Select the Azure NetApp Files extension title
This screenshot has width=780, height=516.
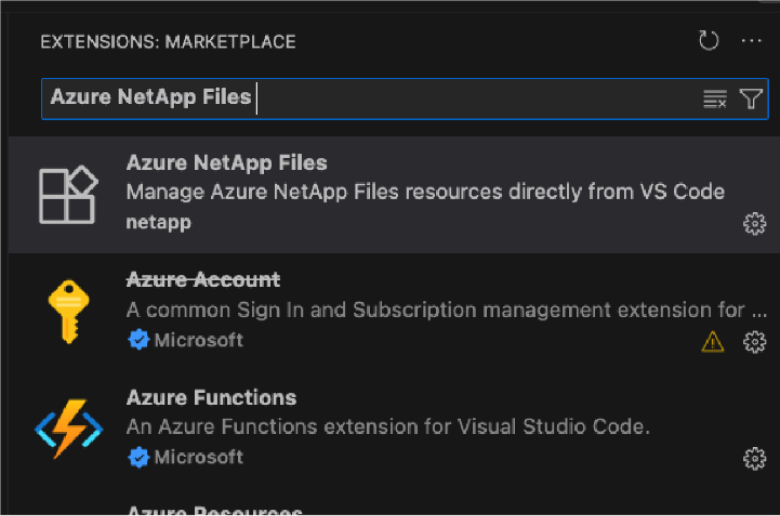point(227,163)
